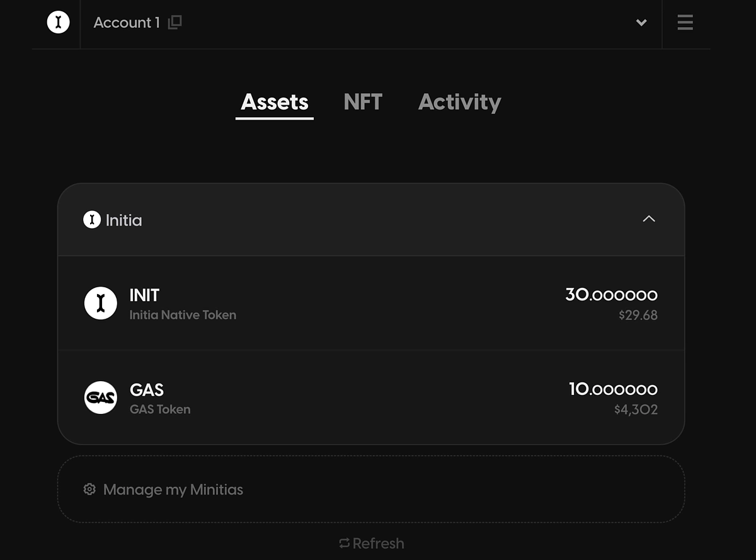Switch to the NFT tab
This screenshot has height=560, width=756.
tap(363, 102)
